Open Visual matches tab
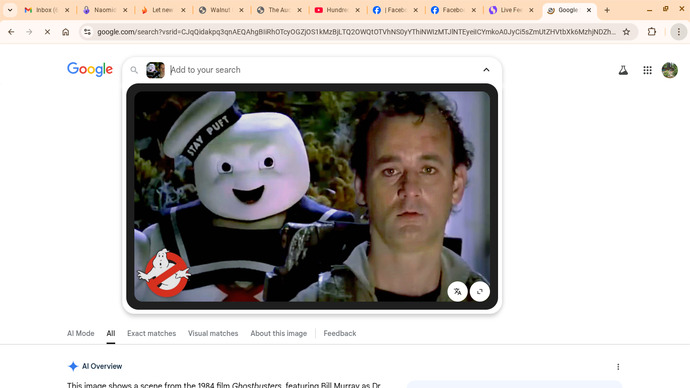690x388 pixels. point(213,333)
